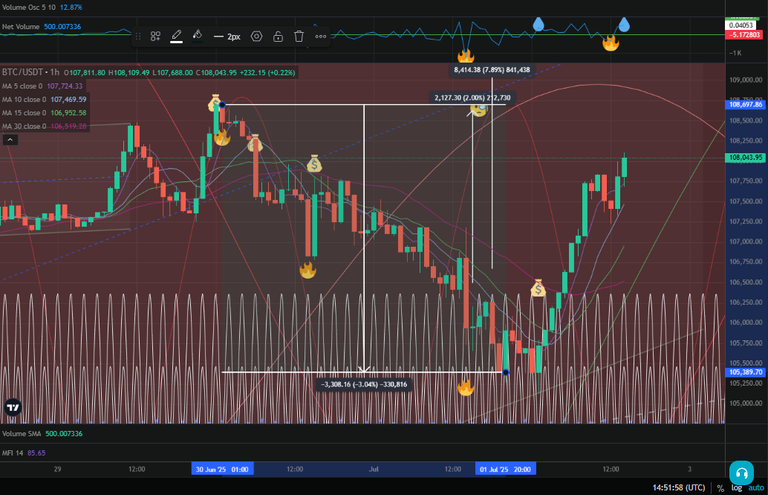Image resolution: width=768 pixels, height=495 pixels.
Task: Click the green 108,043.95 current price label
Action: click(x=745, y=158)
